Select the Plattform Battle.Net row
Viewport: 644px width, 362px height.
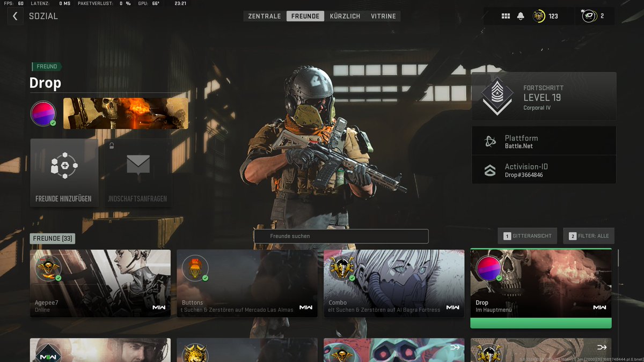pyautogui.click(x=544, y=141)
